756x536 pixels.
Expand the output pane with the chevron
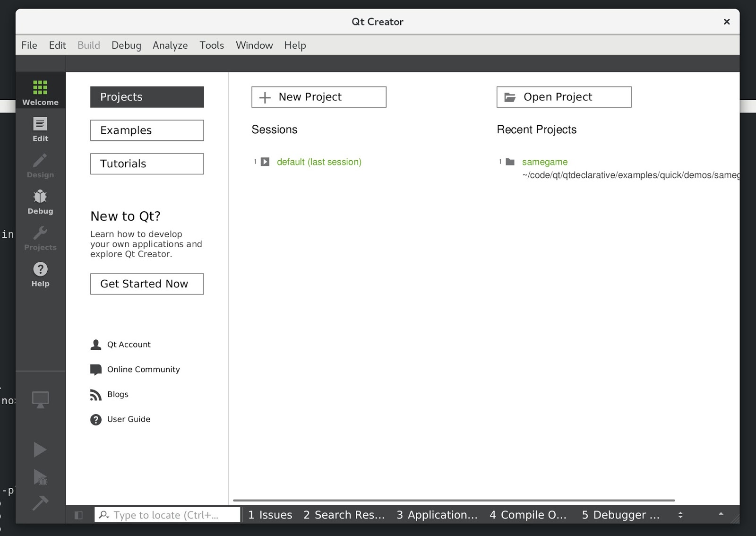click(720, 515)
